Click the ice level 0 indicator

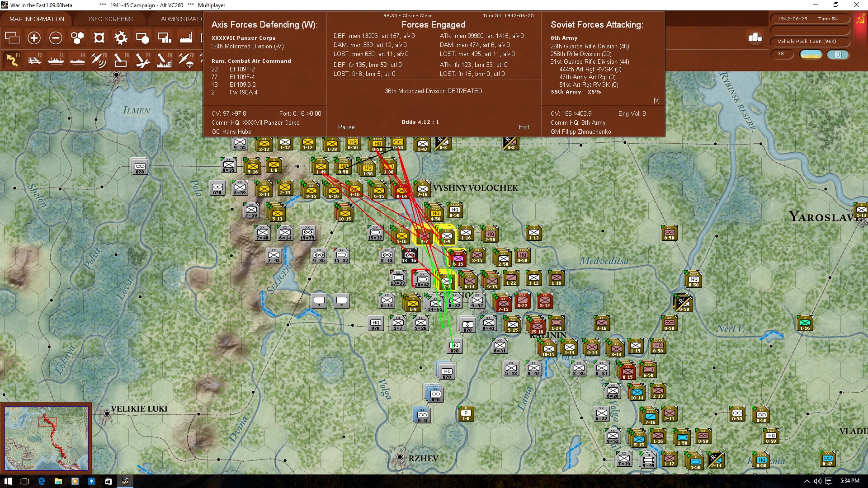tap(838, 54)
